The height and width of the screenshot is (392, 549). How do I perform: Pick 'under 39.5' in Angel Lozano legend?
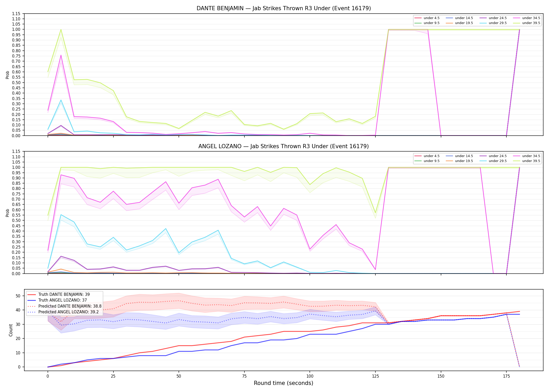531,161
